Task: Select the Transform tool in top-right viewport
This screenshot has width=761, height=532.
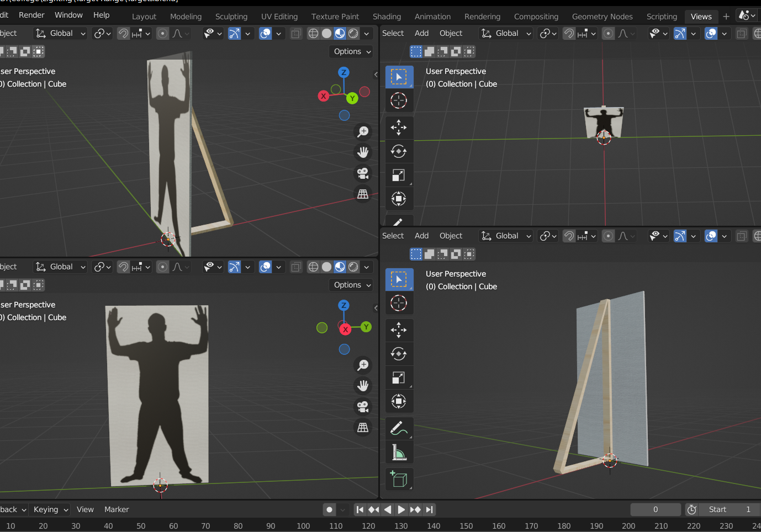Action: click(399, 199)
